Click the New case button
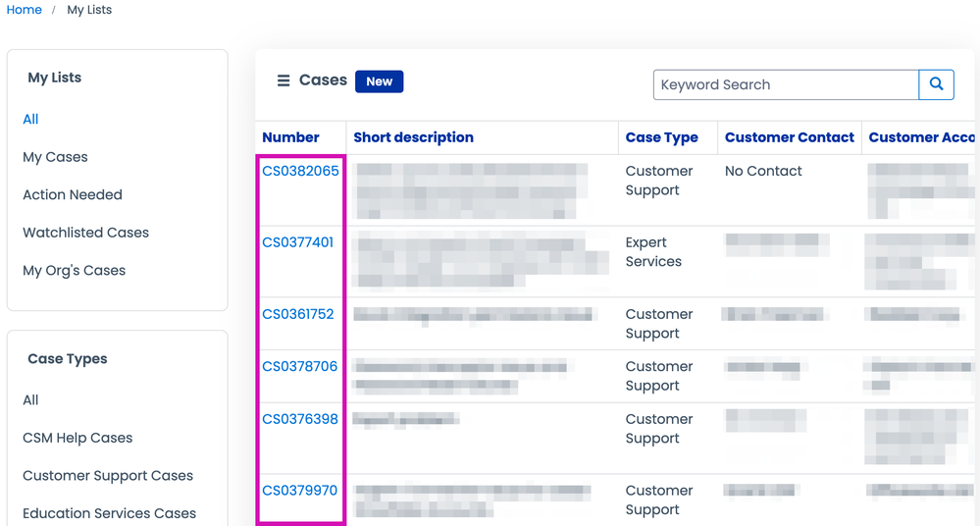The width and height of the screenshot is (980, 526). click(379, 81)
